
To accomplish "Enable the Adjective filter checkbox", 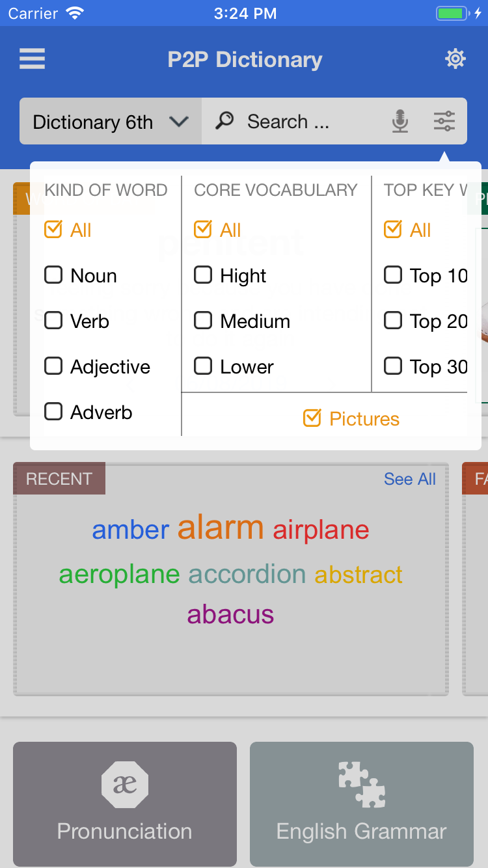I will (x=53, y=366).
